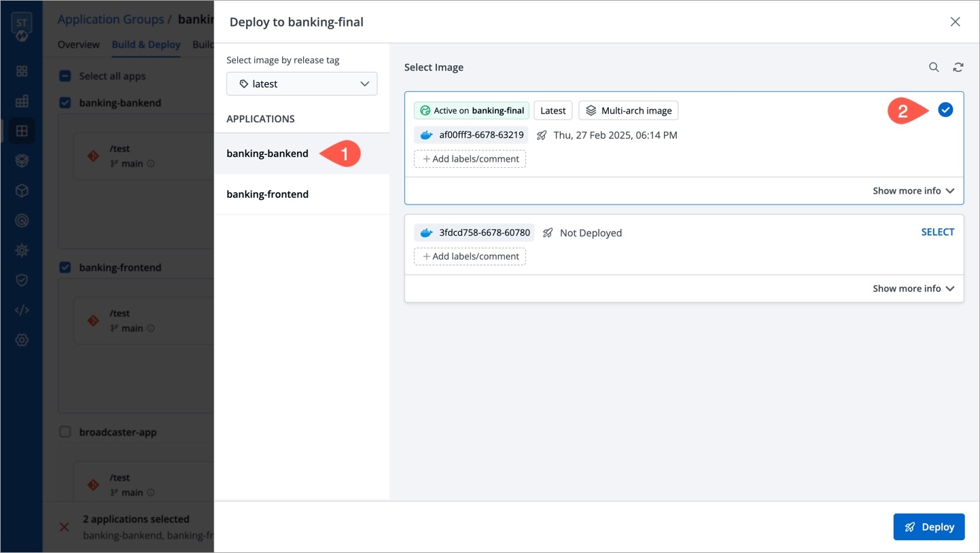The image size is (980, 553).
Task: Toggle the Select all apps checkbox
Action: click(x=65, y=76)
